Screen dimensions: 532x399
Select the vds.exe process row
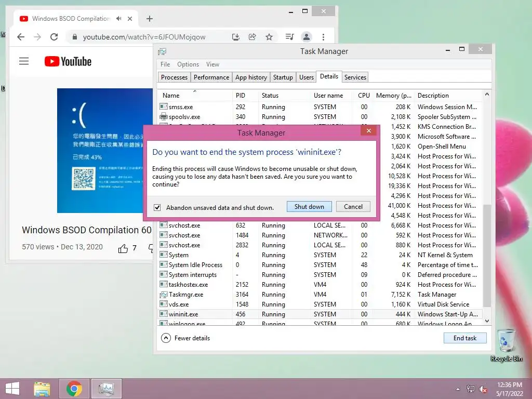pos(320,304)
